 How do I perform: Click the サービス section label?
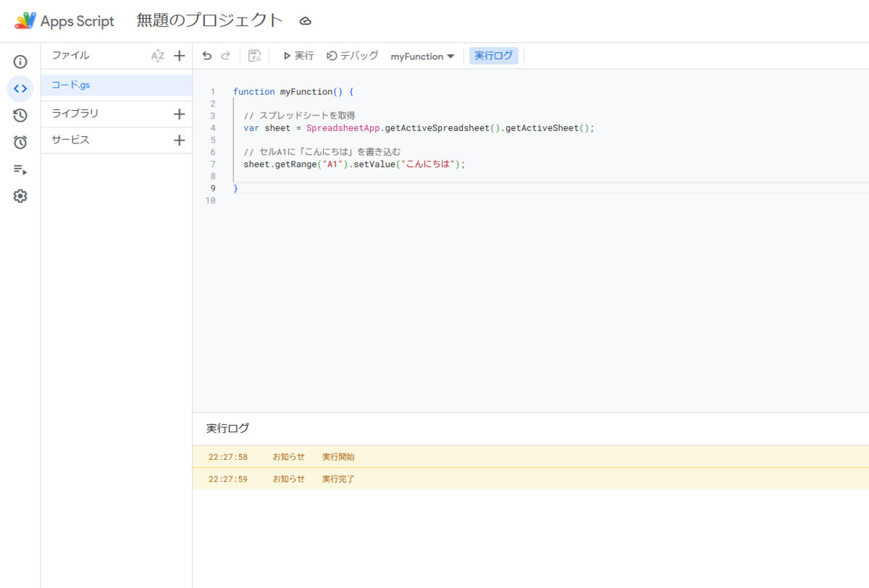71,140
